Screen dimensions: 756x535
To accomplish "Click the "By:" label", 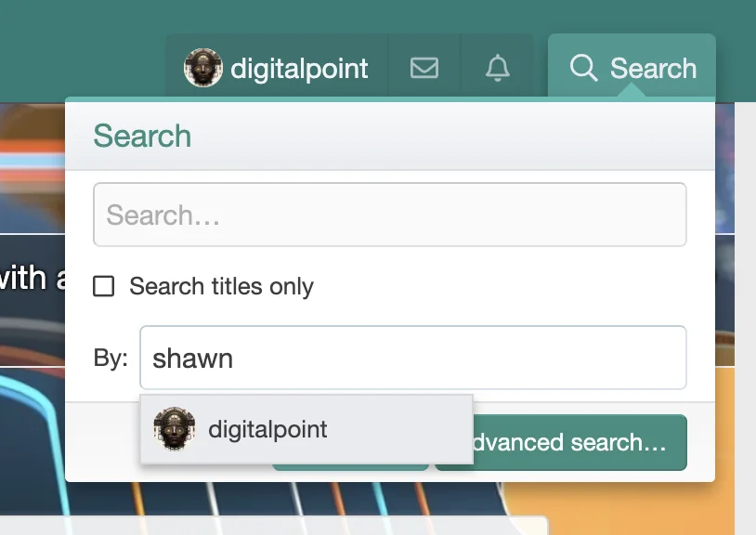I will click(x=111, y=358).
